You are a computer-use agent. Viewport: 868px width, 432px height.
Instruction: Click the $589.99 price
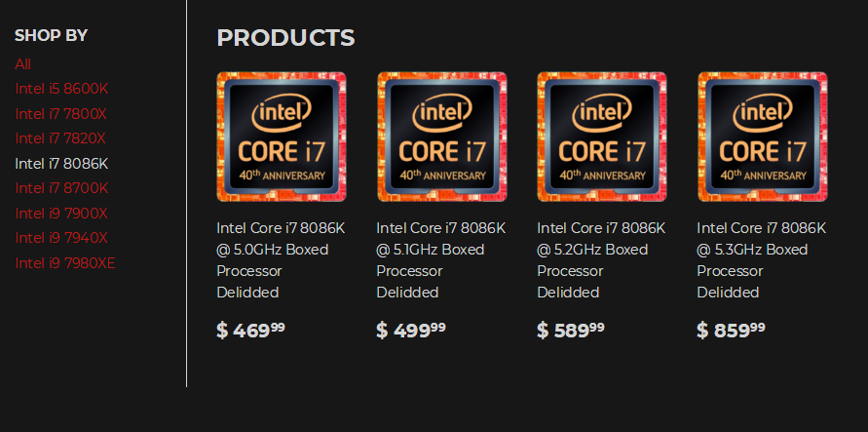coord(571,331)
